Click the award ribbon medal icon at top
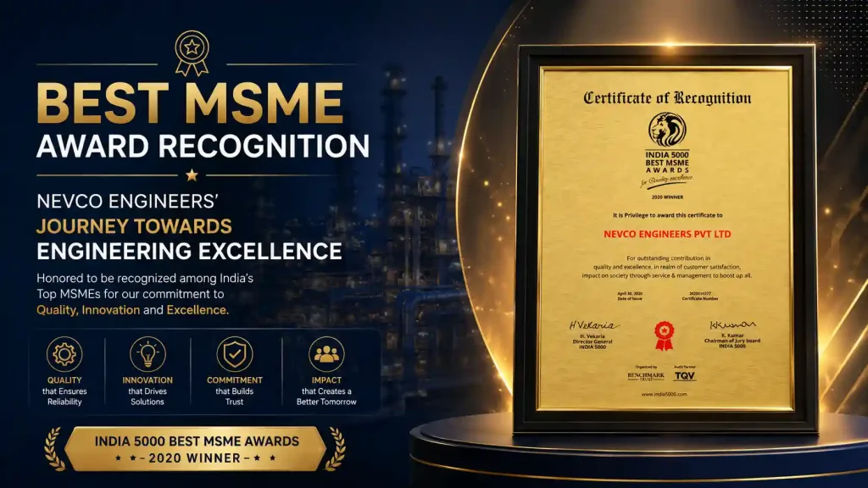The image size is (868, 488). tap(192, 53)
